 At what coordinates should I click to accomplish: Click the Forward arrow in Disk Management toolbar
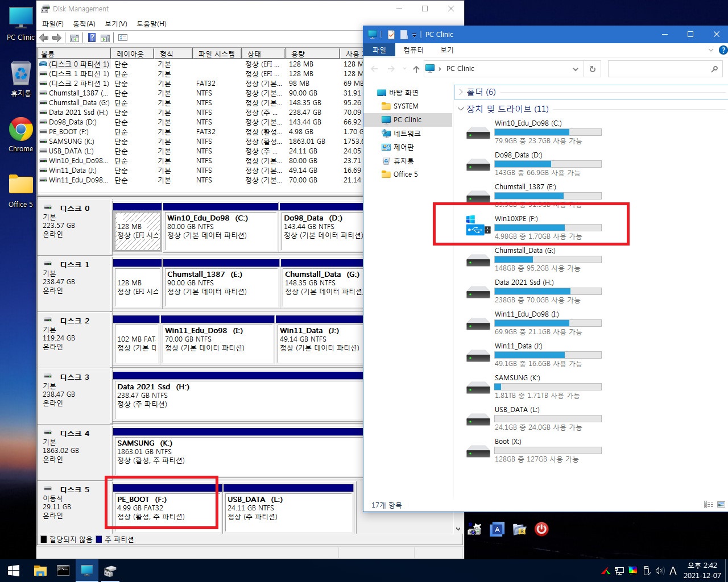coord(57,38)
